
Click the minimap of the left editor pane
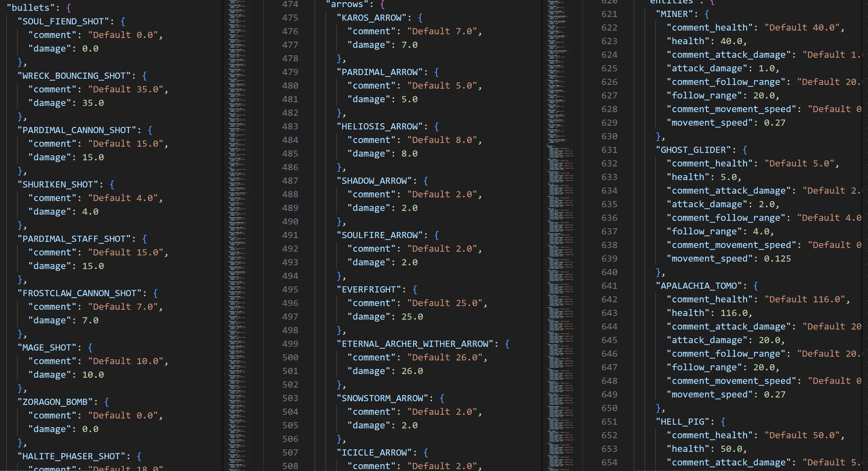pyautogui.click(x=238, y=236)
